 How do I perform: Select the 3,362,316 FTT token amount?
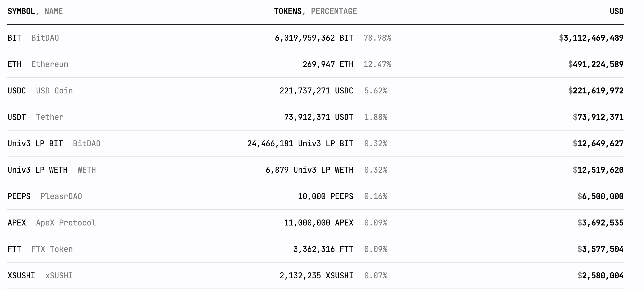pyautogui.click(x=323, y=249)
